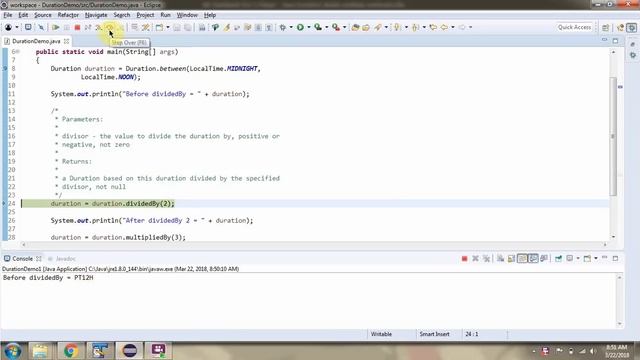Screen dimensions: 640x360
Task: Open the File menu
Action: coord(7,15)
